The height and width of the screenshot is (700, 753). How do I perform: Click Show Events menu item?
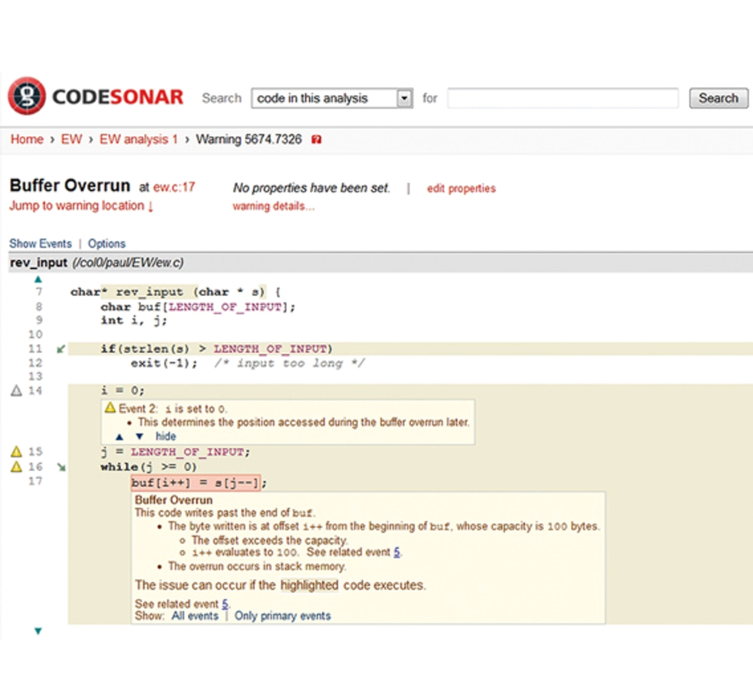pos(40,244)
